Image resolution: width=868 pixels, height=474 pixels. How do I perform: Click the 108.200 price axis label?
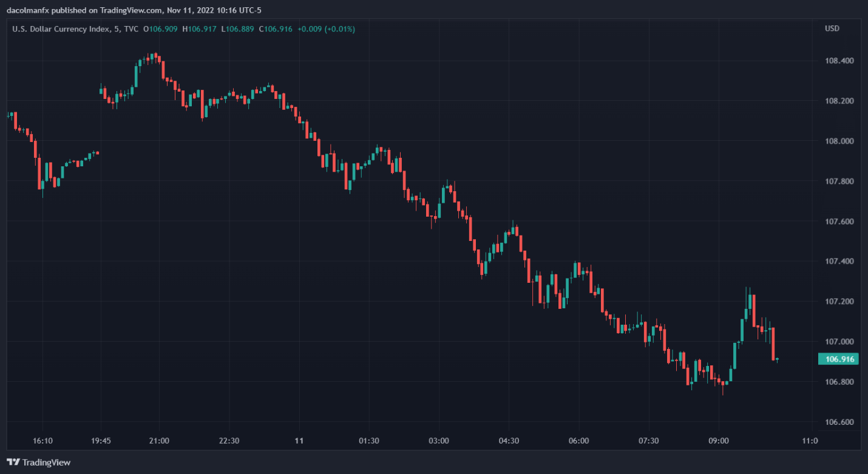coord(841,101)
